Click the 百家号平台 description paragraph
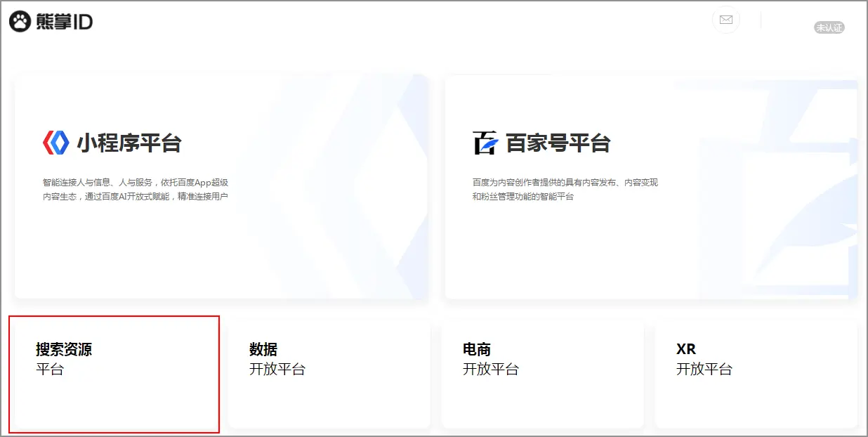Screen dimensions: 868x437 point(565,189)
